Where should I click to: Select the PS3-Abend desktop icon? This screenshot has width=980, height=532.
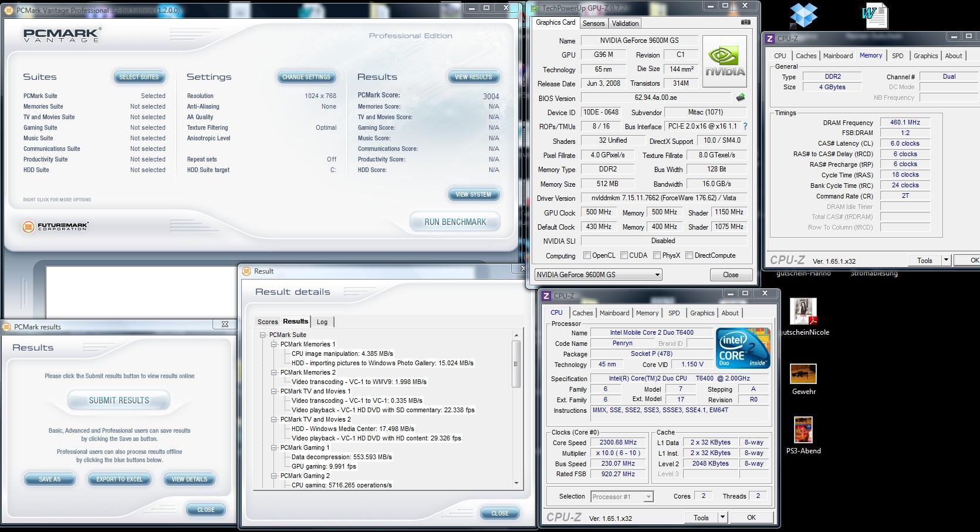tap(803, 436)
